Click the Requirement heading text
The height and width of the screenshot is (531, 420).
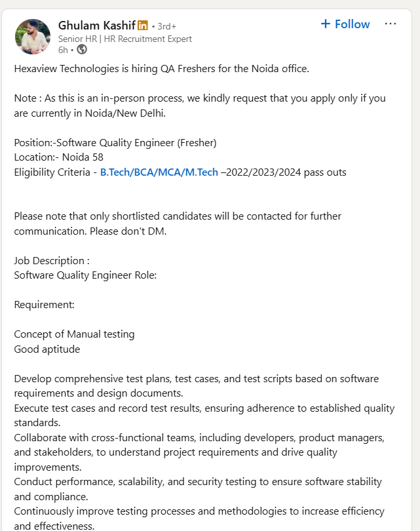[x=45, y=305]
